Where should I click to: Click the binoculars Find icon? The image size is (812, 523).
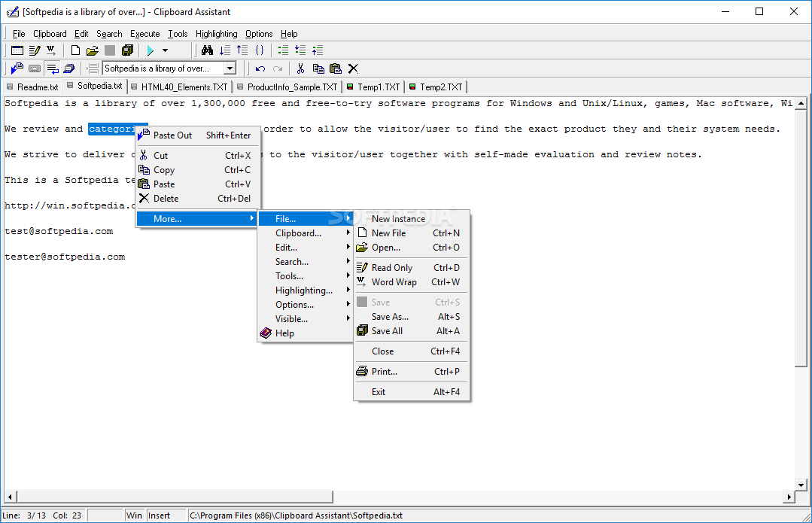pyautogui.click(x=207, y=50)
